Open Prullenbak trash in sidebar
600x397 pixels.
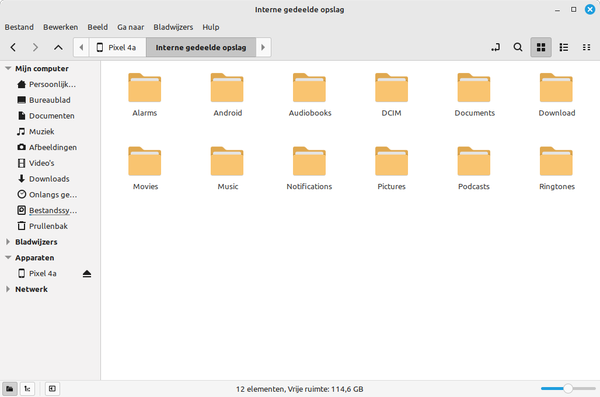click(x=51, y=226)
